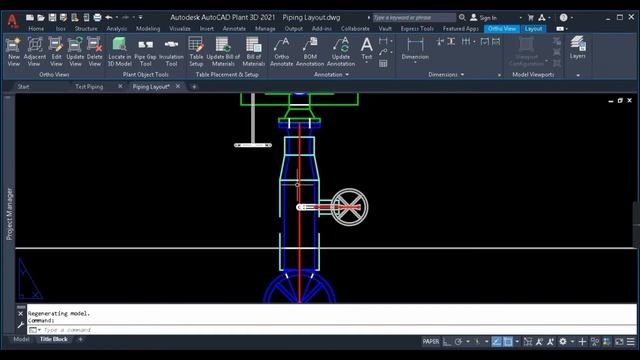Expand the Layers panel arrow below Layers
640x360 pixels.
[578, 75]
